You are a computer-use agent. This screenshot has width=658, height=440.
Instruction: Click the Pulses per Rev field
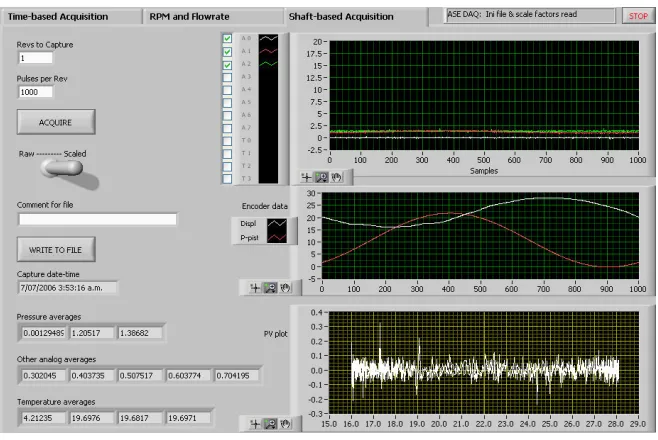pyautogui.click(x=35, y=92)
